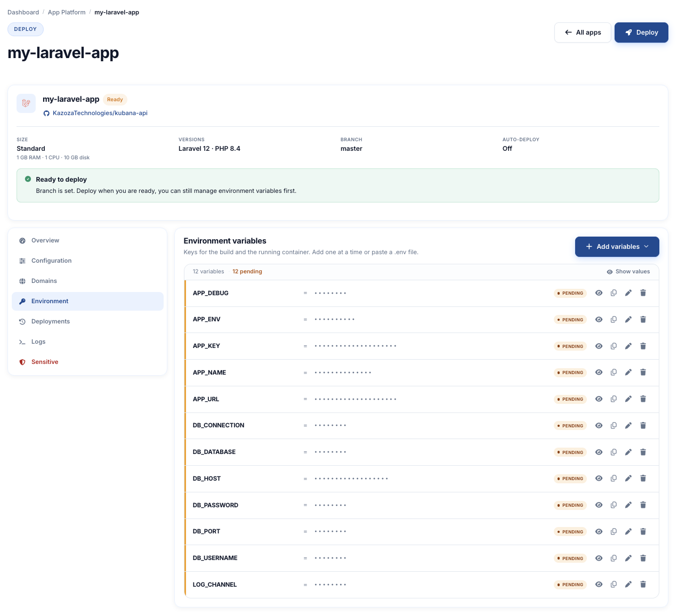Copy the DB_PORT value
The image size is (678, 616).
(x=614, y=532)
